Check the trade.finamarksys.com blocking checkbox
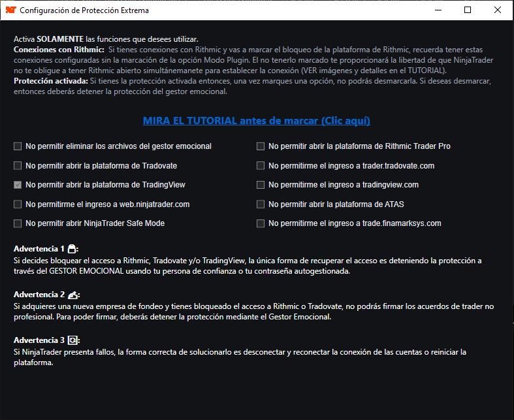The image size is (514, 420). 261,223
